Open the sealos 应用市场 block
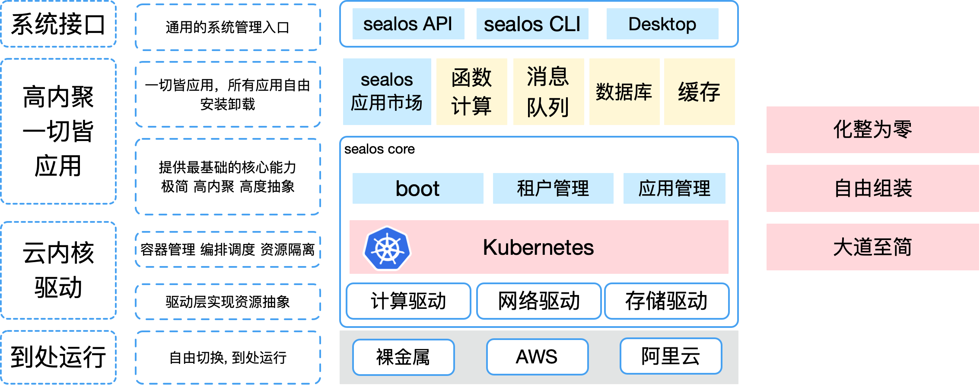The height and width of the screenshot is (385, 980). (x=387, y=92)
